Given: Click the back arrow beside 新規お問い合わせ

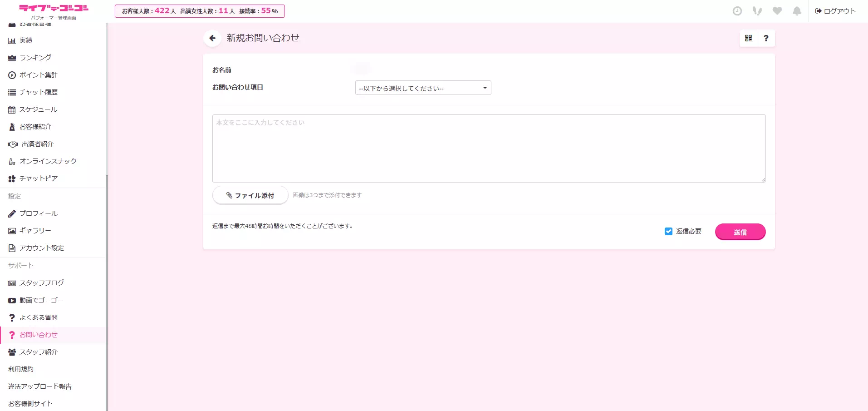Looking at the screenshot, I should 212,38.
